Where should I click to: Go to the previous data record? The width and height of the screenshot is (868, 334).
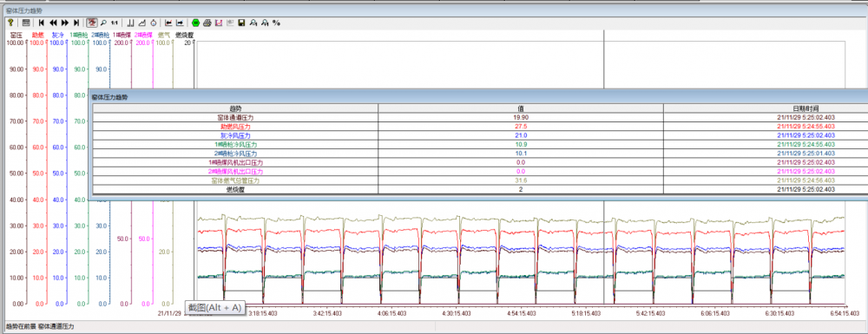[x=53, y=23]
